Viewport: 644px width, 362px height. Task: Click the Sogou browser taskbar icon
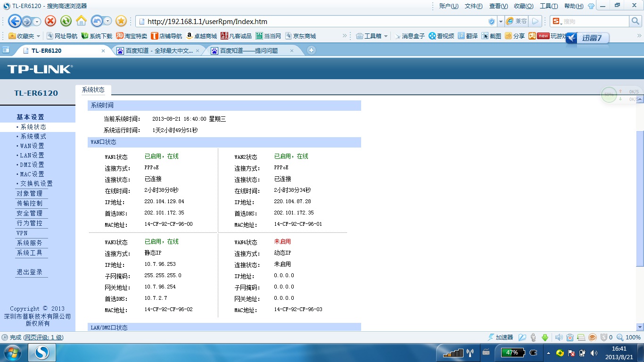(42, 353)
